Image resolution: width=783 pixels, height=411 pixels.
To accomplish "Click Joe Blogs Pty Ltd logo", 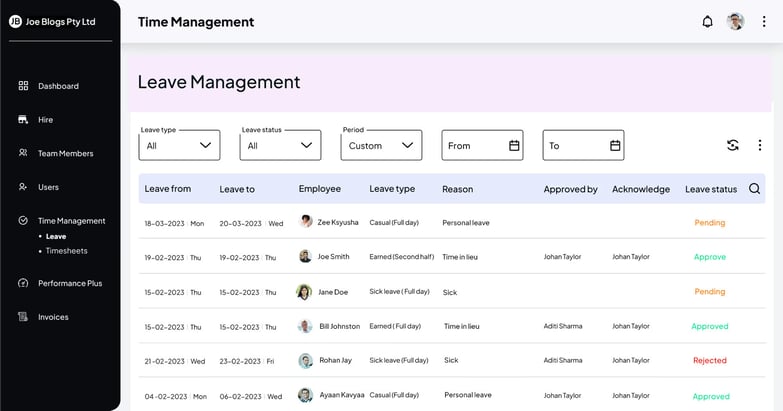I will click(x=16, y=21).
